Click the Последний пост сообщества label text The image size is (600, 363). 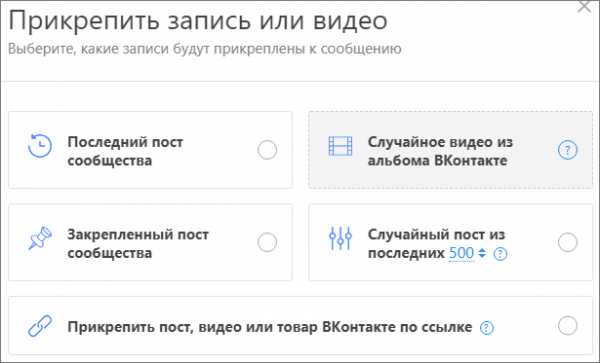125,151
